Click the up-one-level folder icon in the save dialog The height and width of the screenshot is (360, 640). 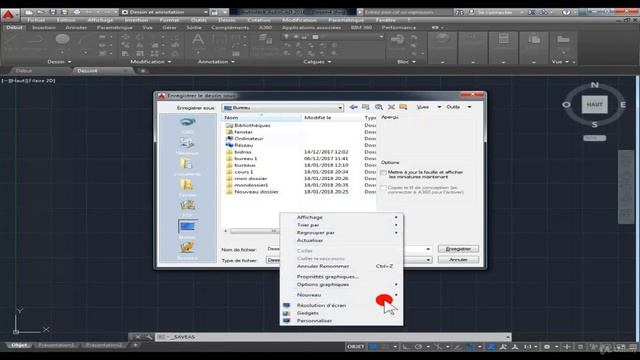(x=366, y=107)
